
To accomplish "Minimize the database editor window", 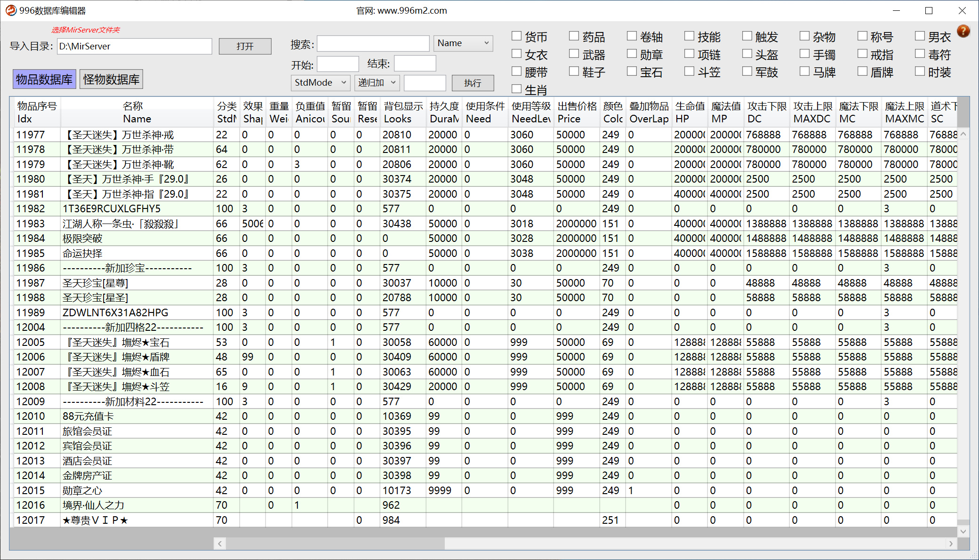I will click(x=896, y=10).
